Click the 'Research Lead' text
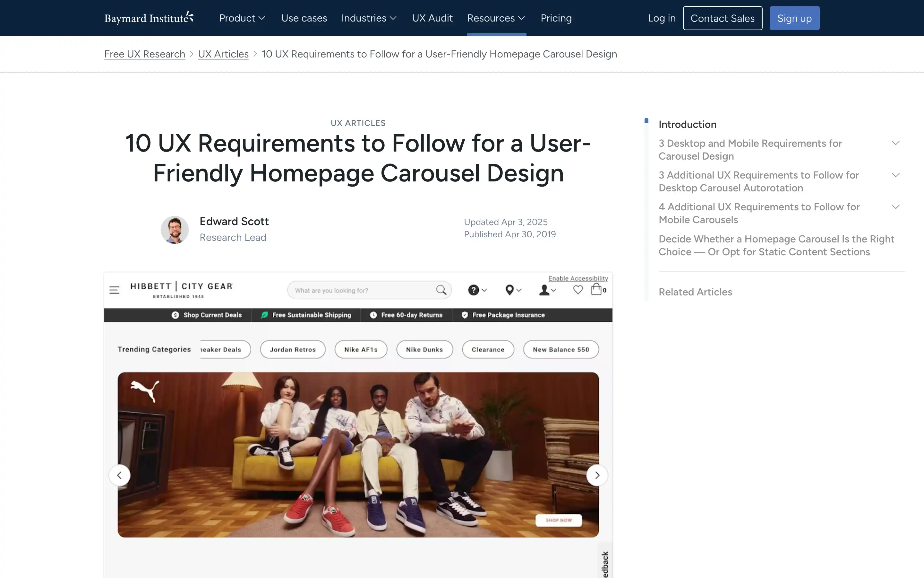Image resolution: width=924 pixels, height=578 pixels. (x=233, y=237)
